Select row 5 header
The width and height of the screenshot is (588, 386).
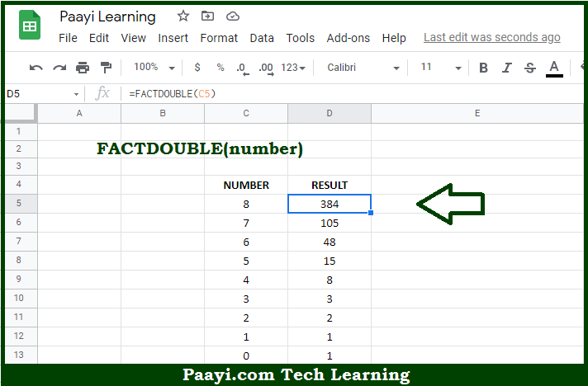point(21,203)
